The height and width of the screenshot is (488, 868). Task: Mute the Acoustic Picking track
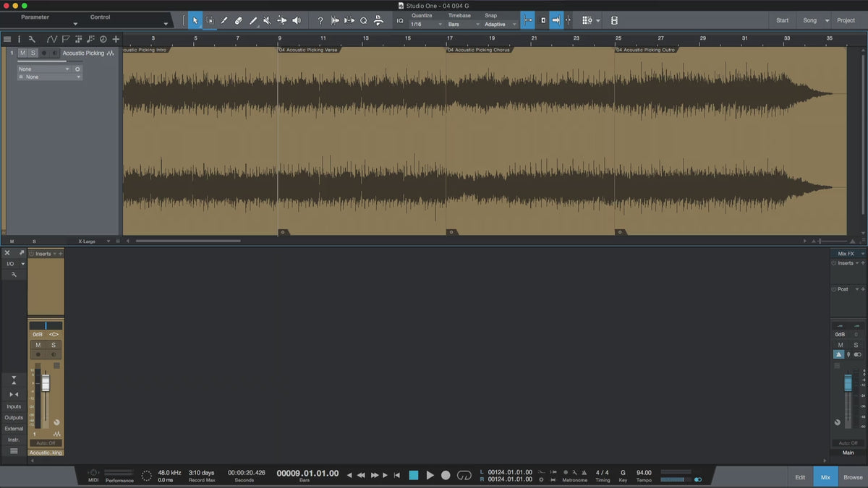pyautogui.click(x=22, y=53)
